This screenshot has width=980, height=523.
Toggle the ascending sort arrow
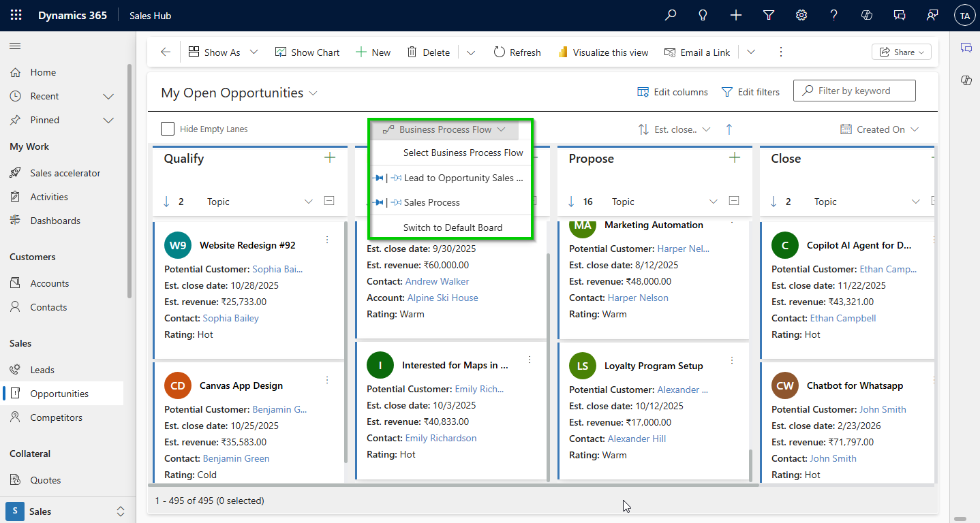(730, 129)
